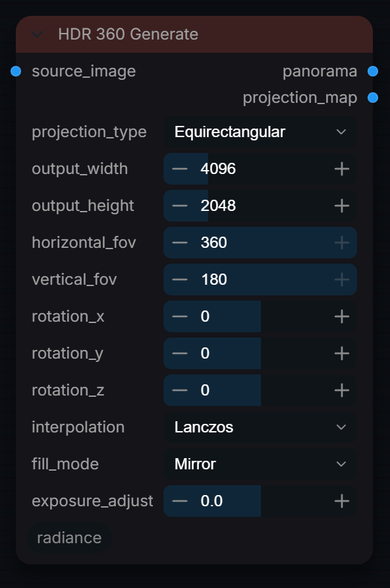390x588 pixels.
Task: Open the projection_type Equirectangular dropdown
Action: [260, 132]
